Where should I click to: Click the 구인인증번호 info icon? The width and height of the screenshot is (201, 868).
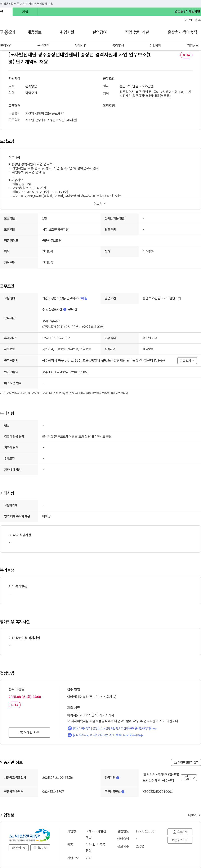(x=123, y=791)
